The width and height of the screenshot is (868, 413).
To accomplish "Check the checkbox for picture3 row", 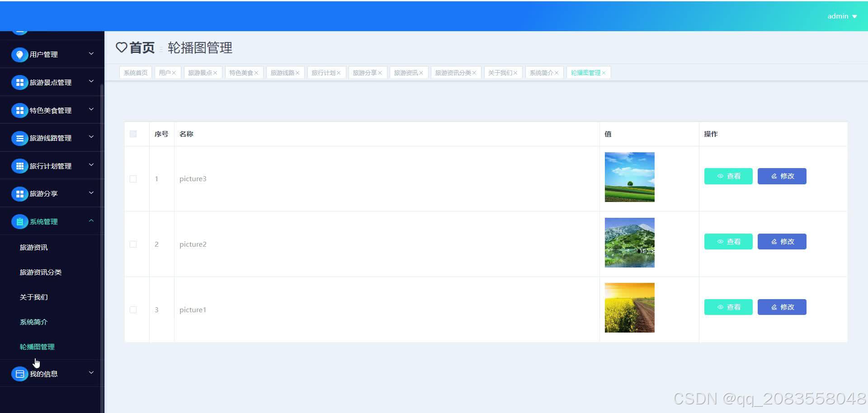I will [133, 179].
